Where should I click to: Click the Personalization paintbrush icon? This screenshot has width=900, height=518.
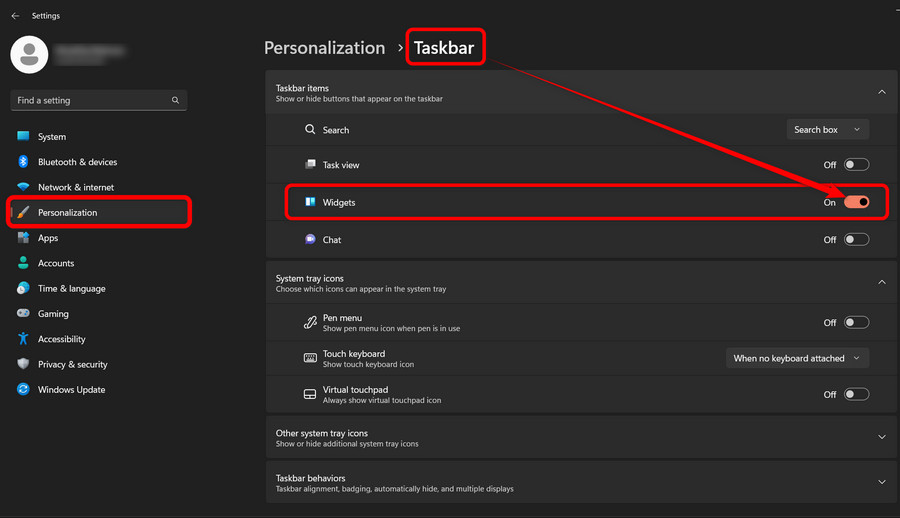(x=23, y=212)
